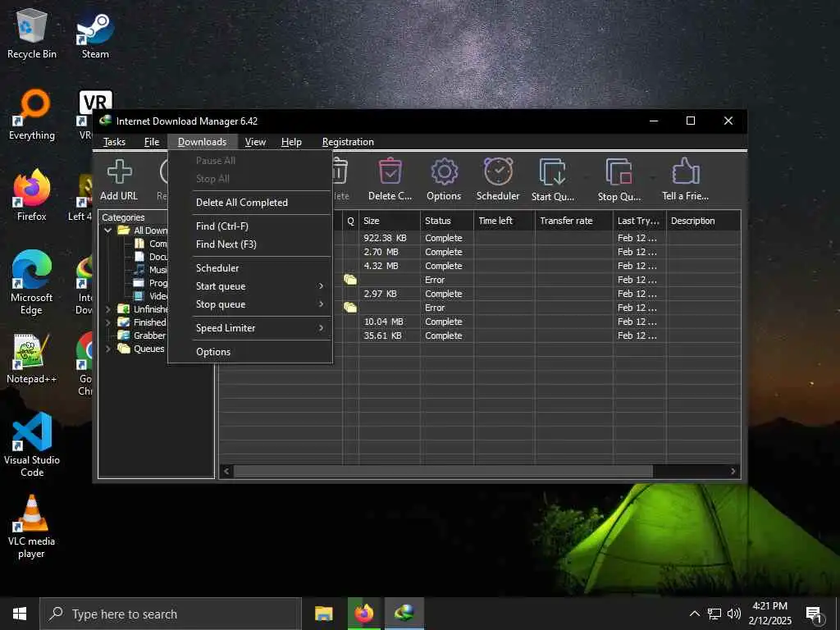Sort downloads by Status column header
This screenshot has width=840, height=630.
[447, 221]
